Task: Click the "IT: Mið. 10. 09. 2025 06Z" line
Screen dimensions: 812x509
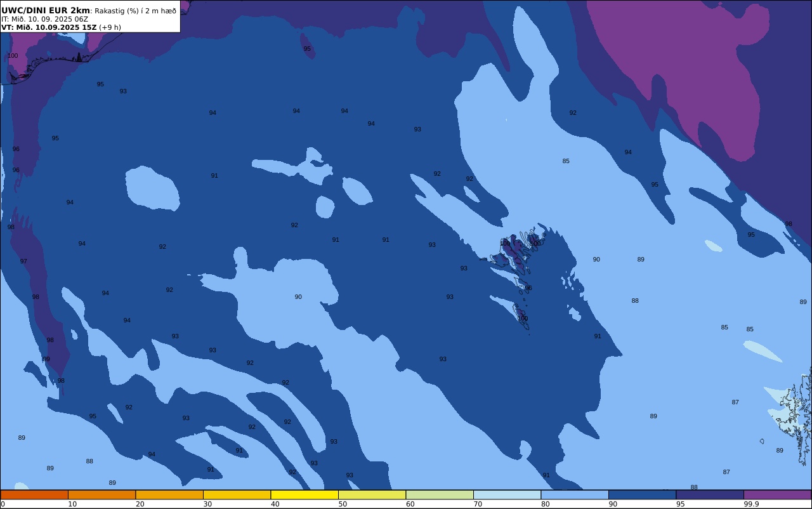Action: coord(44,19)
